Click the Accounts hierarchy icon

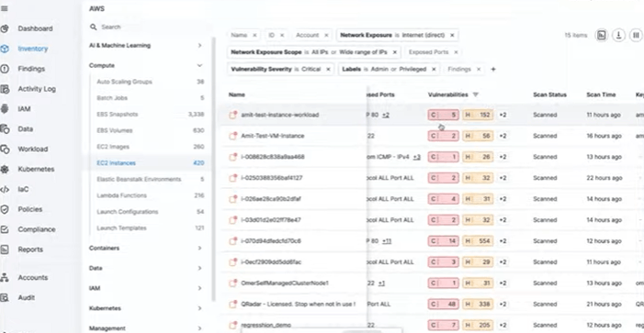pos(5,278)
